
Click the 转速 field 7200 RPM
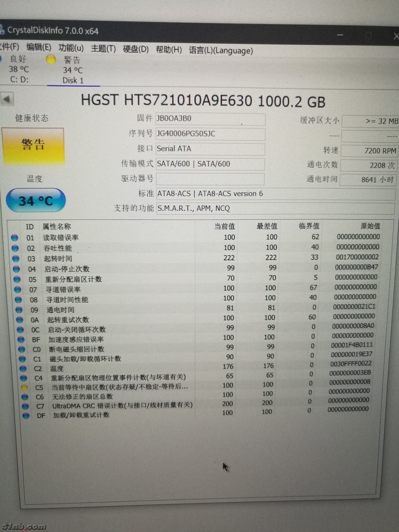tap(369, 151)
